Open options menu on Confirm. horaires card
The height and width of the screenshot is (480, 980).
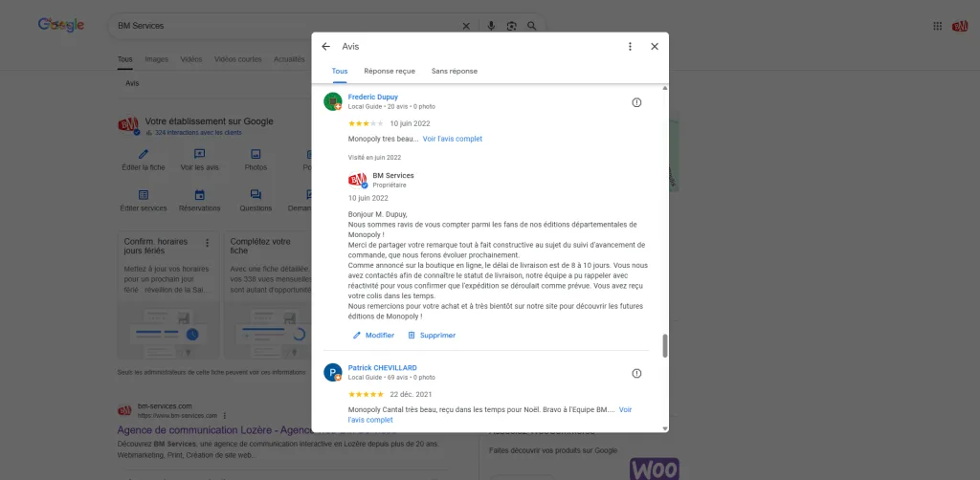pos(208,242)
